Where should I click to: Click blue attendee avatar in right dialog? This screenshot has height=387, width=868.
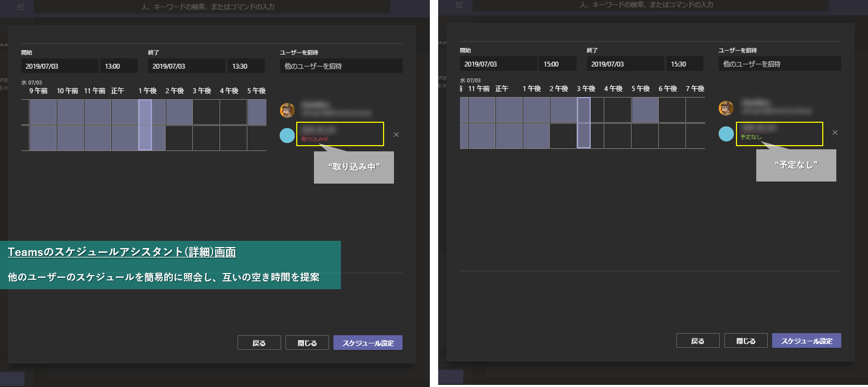click(x=726, y=133)
